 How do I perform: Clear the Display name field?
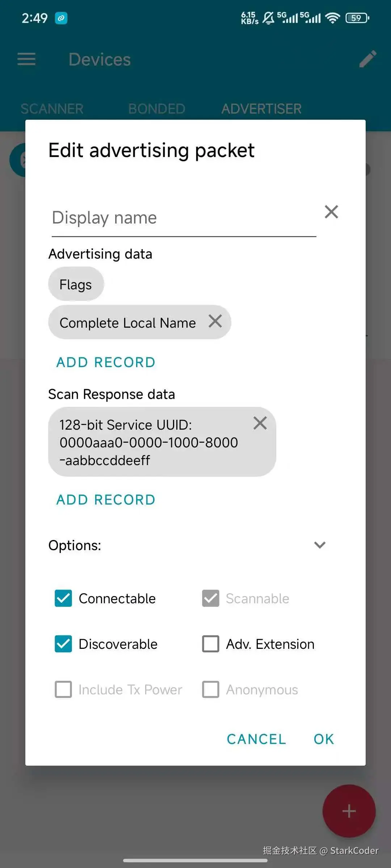[x=331, y=212]
